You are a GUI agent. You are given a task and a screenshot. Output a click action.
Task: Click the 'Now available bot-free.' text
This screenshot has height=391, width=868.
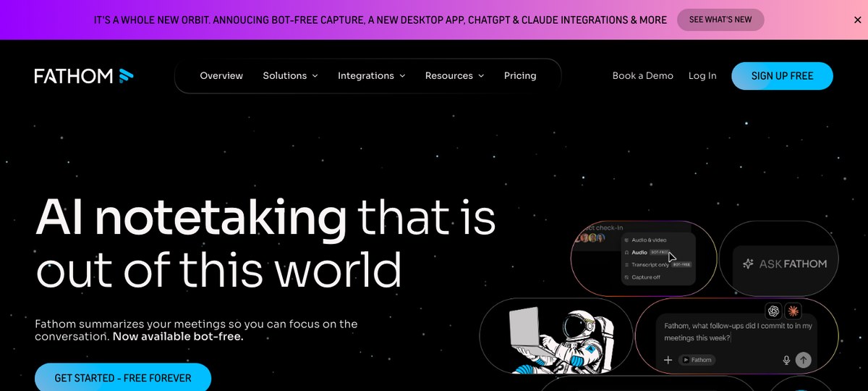click(178, 337)
